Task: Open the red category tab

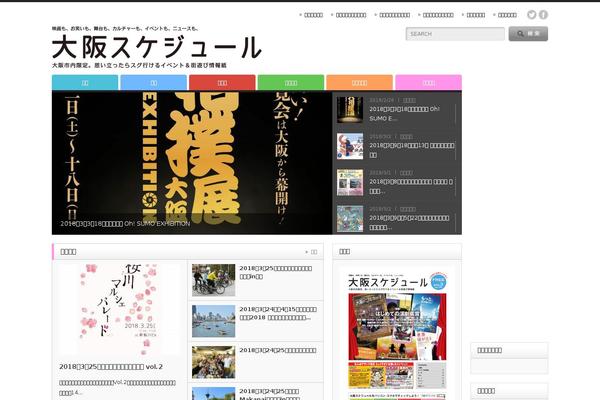Action: pyautogui.click(x=222, y=83)
